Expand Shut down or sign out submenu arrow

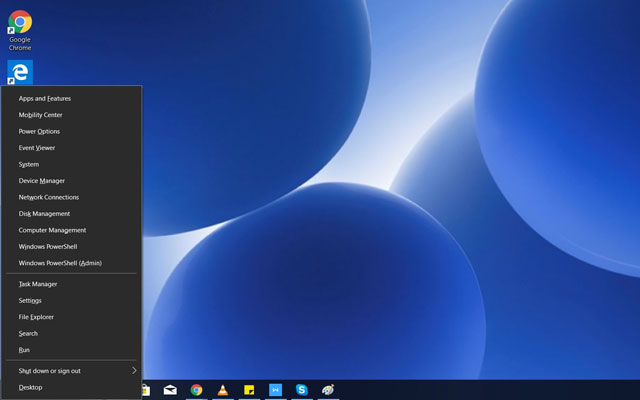pos(134,371)
